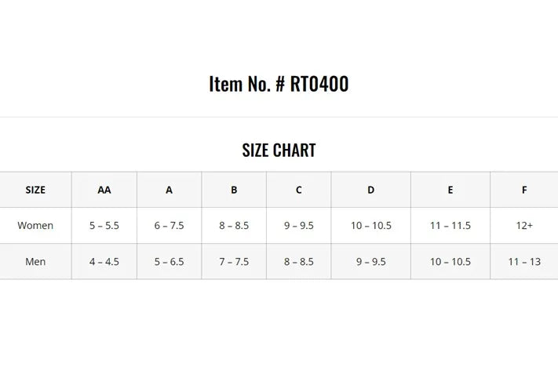Click the Women row label

click(35, 226)
